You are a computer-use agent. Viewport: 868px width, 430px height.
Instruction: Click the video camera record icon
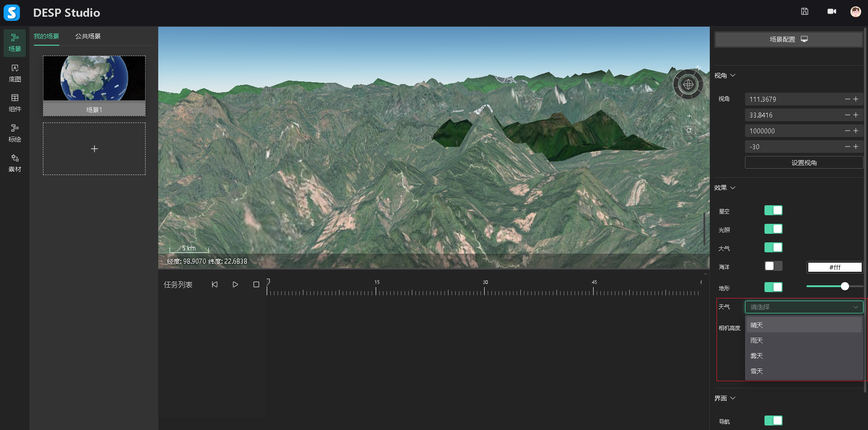(x=831, y=12)
